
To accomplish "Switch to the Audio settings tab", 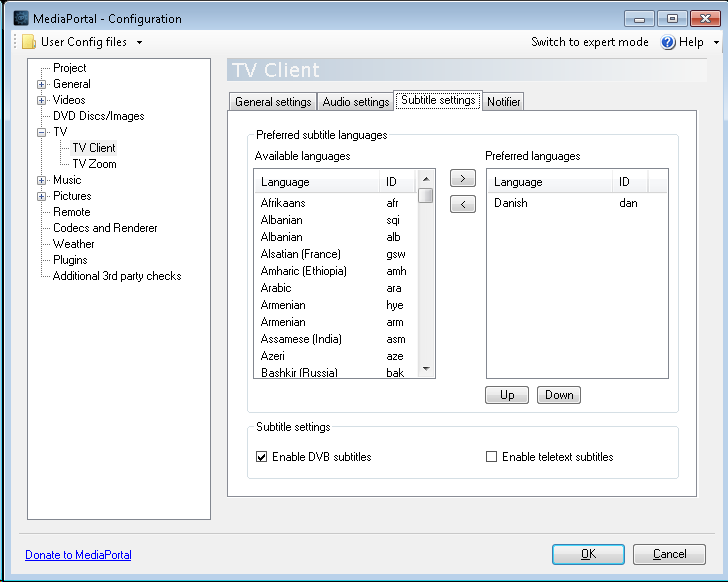I will pos(356,102).
